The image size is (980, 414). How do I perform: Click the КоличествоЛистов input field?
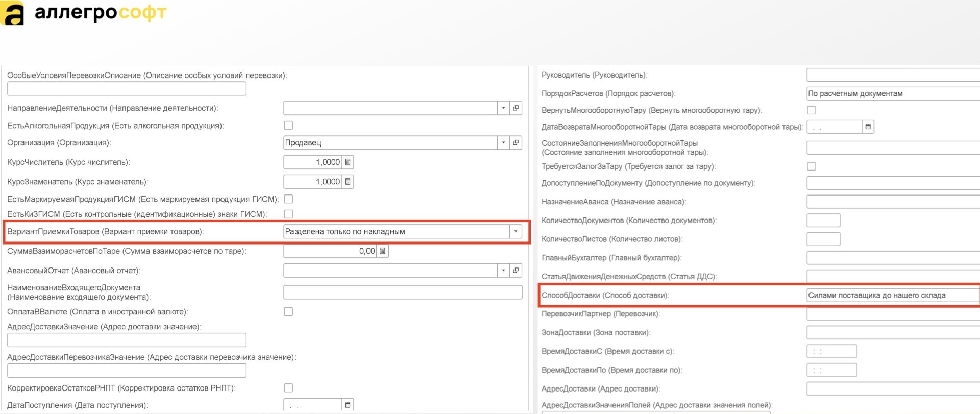point(823,239)
